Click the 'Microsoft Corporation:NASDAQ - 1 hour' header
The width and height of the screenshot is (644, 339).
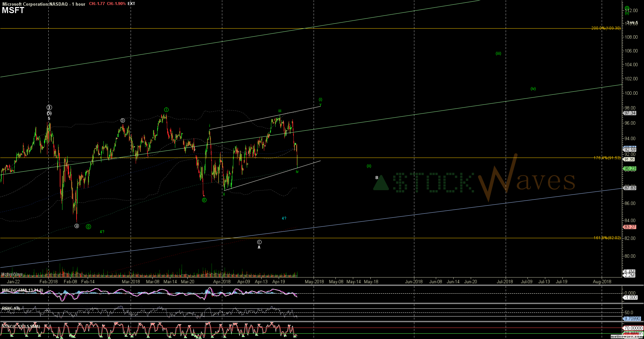pyautogui.click(x=44, y=4)
